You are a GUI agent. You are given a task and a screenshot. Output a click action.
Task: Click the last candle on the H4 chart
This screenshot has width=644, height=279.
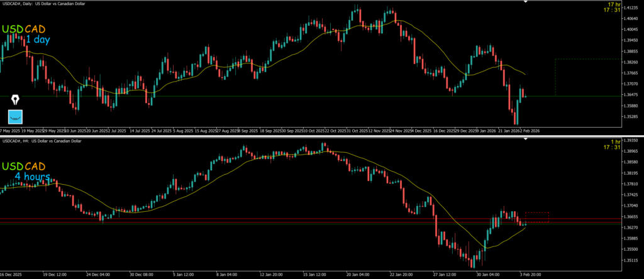point(523,222)
